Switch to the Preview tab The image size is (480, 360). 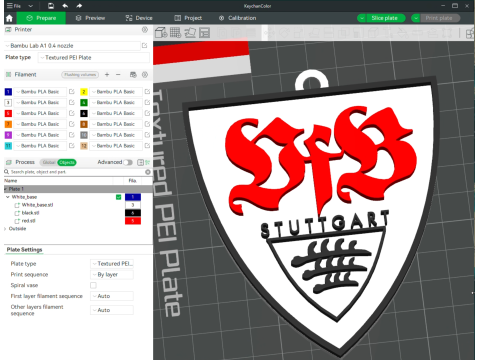[x=90, y=18]
